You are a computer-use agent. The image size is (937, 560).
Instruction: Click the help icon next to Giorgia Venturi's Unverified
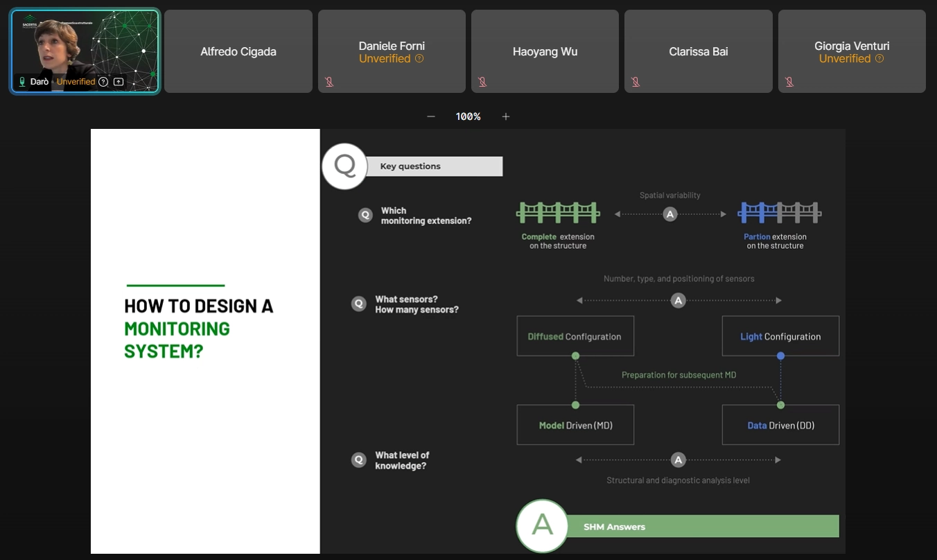click(x=879, y=59)
